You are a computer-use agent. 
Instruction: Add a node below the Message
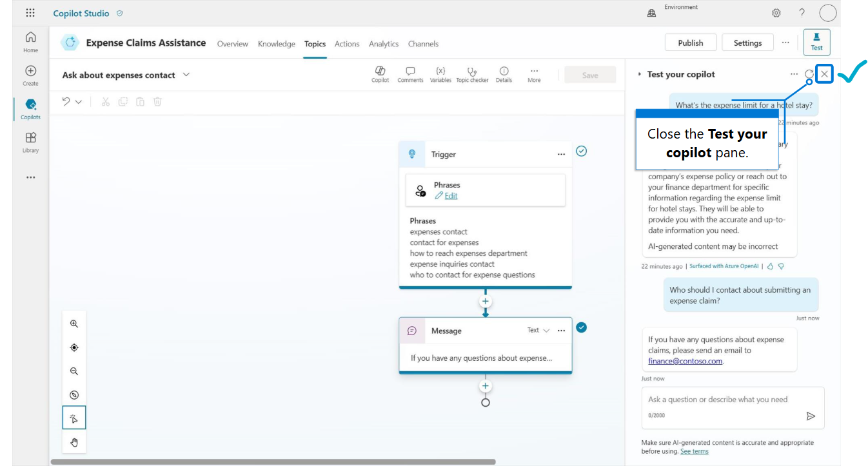coord(486,386)
